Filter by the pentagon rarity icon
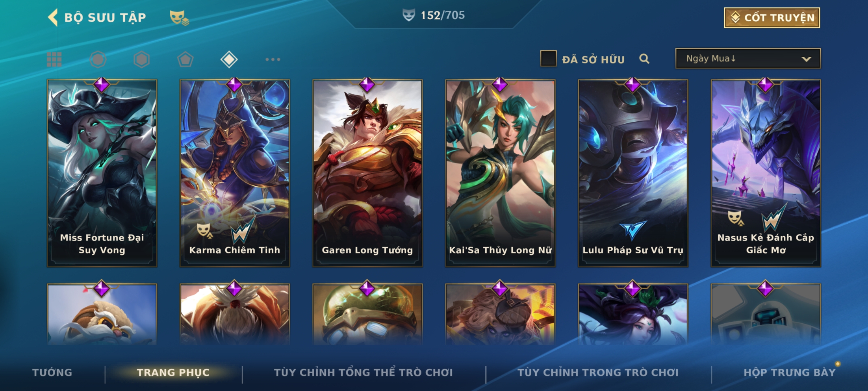 (185, 59)
